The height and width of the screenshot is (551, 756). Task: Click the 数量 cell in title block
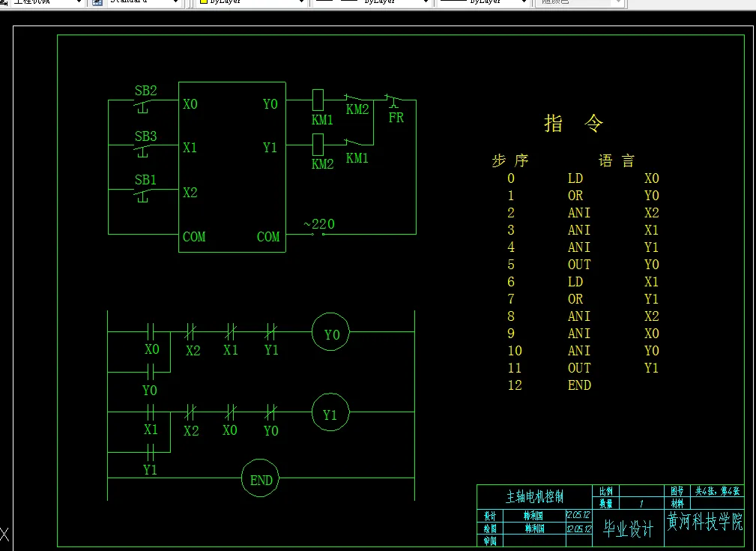605,504
